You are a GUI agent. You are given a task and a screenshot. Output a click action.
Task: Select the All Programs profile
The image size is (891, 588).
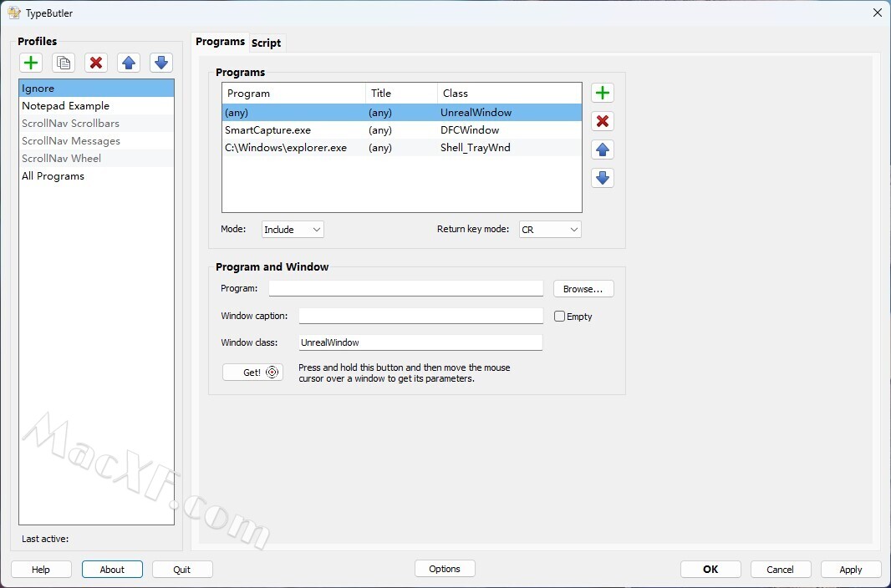point(97,176)
